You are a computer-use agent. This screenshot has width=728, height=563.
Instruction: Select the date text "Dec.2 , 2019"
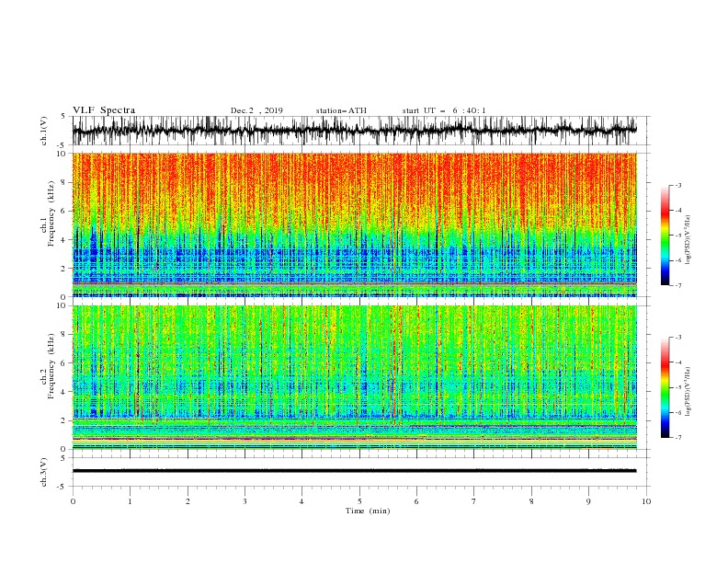pyautogui.click(x=256, y=110)
